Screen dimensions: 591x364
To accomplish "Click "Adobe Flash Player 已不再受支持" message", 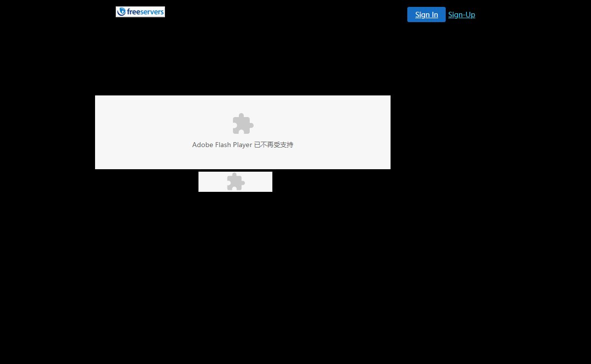I will click(x=243, y=145).
